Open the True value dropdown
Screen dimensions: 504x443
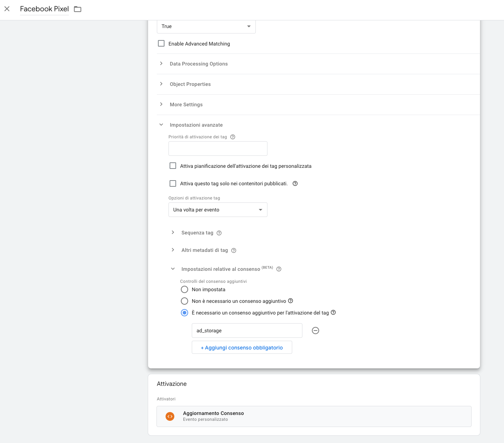[206, 26]
